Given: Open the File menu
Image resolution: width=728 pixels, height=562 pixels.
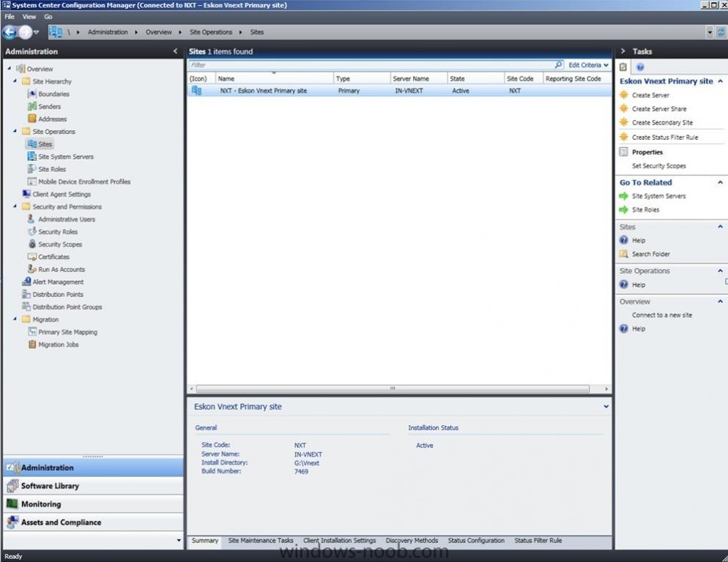Looking at the screenshot, I should click(x=10, y=17).
